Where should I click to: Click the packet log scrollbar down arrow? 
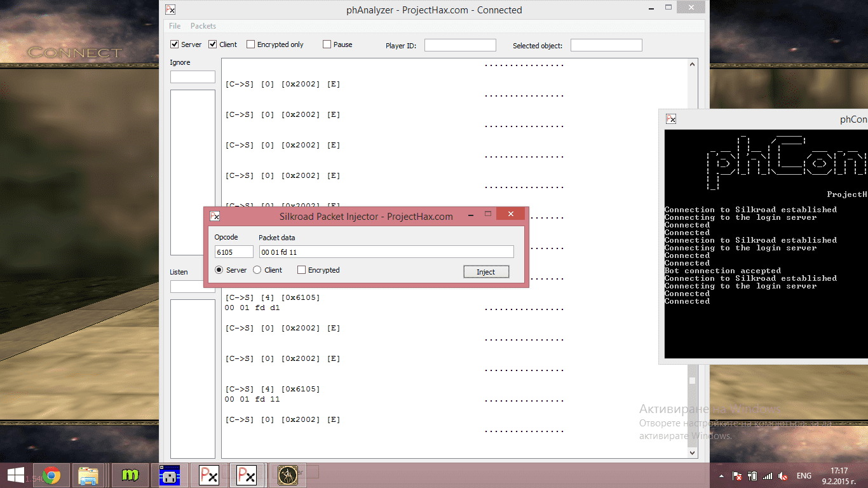tap(693, 453)
